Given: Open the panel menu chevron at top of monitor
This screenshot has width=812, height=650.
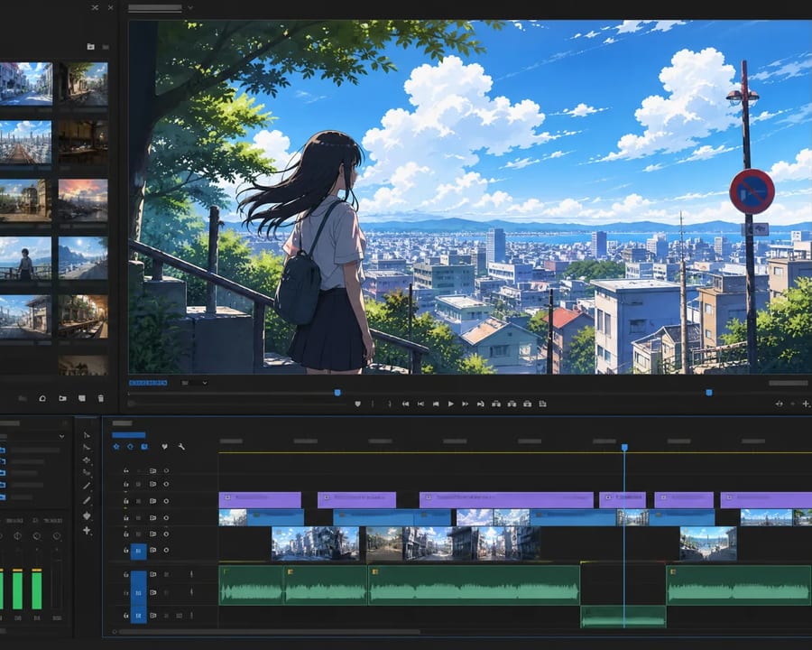Looking at the screenshot, I should 190,8.
